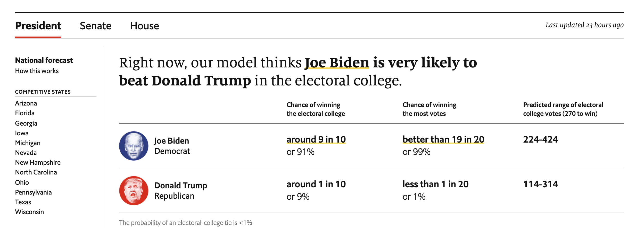Click the underlined "around 9 in 10" text

pos(316,139)
